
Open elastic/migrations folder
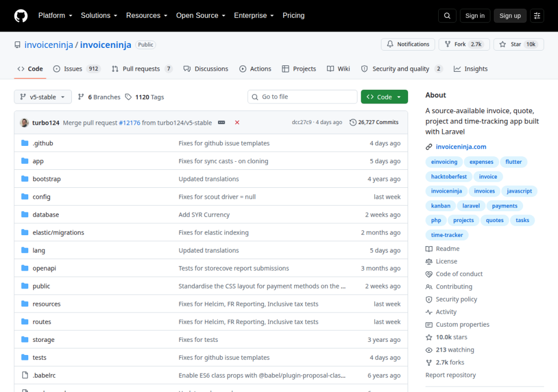click(x=58, y=232)
